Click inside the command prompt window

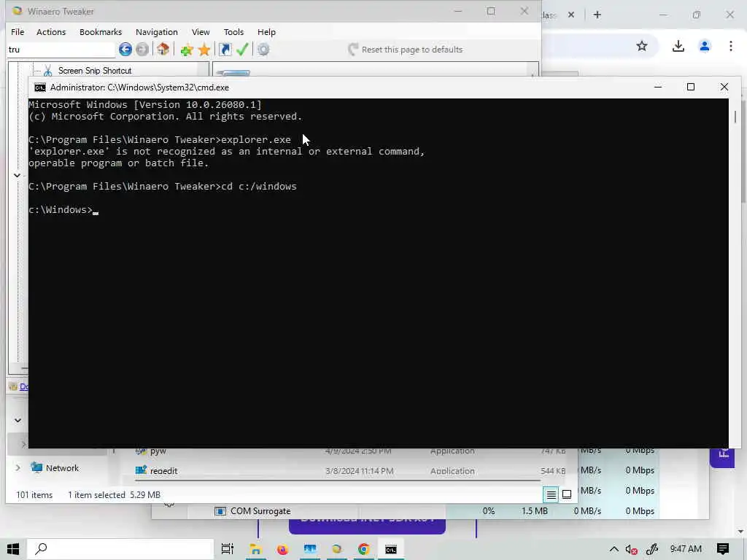(379, 273)
